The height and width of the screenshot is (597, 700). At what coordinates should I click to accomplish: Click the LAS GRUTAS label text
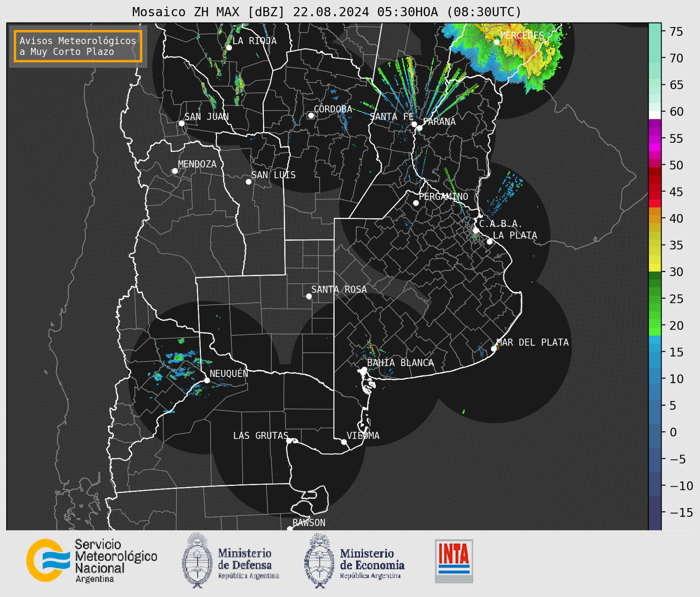click(x=261, y=436)
